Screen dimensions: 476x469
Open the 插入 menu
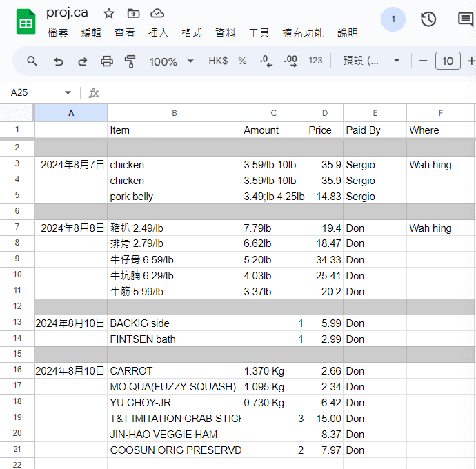[158, 33]
